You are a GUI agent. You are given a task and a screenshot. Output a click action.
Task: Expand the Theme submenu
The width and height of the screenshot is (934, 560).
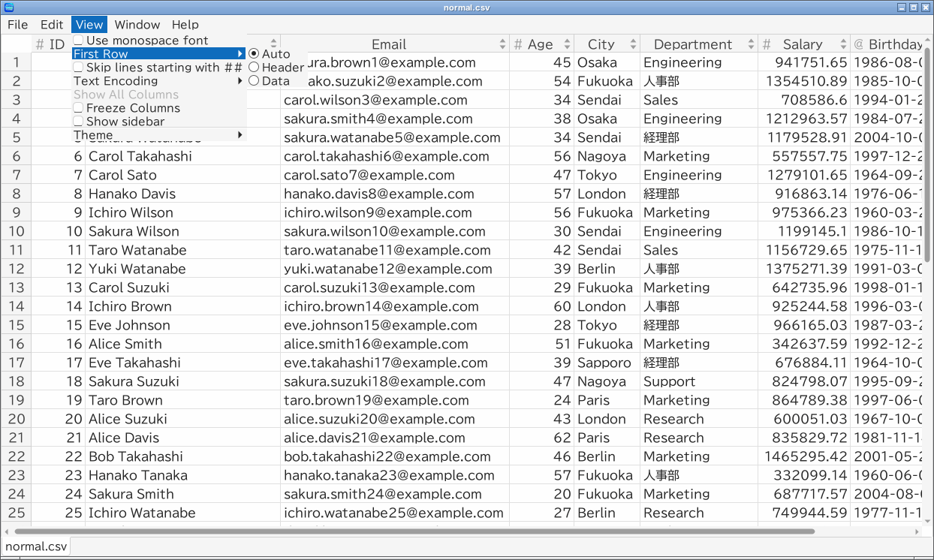point(159,135)
